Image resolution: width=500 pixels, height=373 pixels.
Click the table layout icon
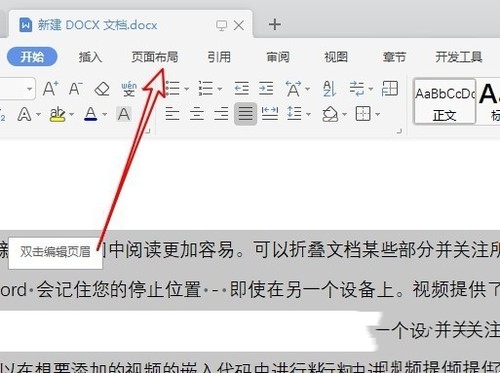[x=390, y=89]
